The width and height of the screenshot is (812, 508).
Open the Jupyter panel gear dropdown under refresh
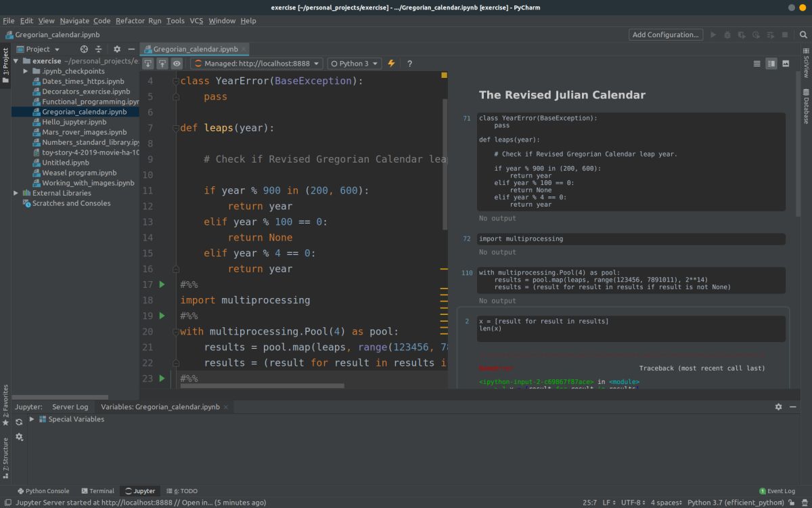[19, 437]
